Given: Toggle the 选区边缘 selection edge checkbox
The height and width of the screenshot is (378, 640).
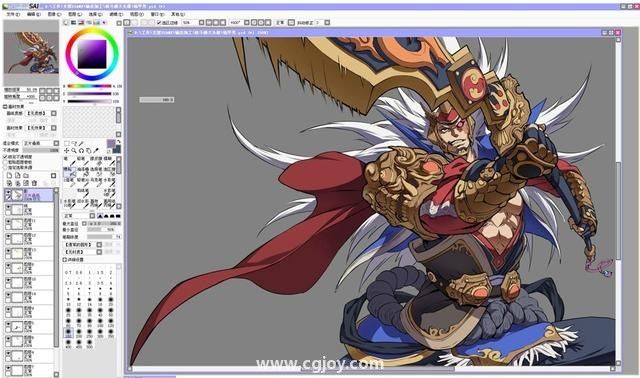Looking at the screenshot, I should click(159, 22).
